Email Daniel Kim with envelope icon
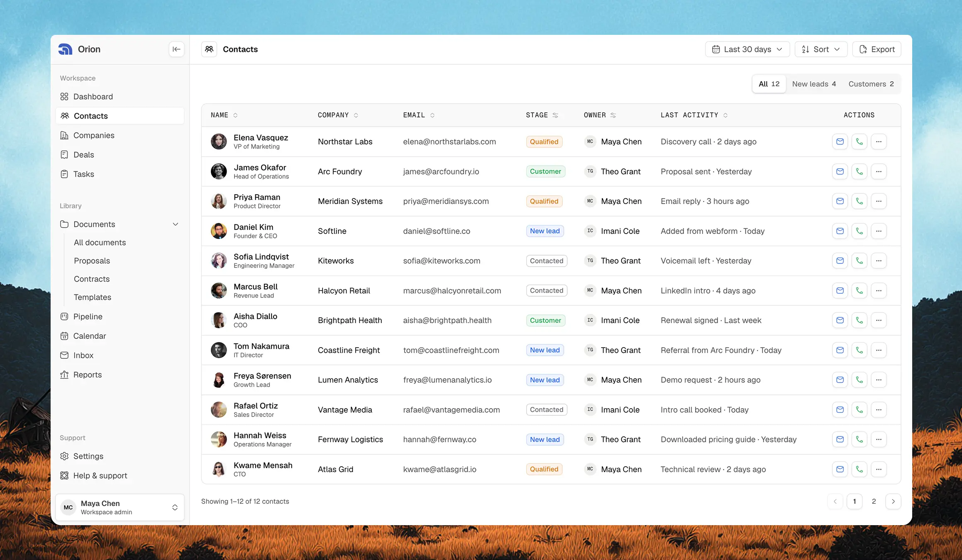This screenshot has height=560, width=962. coord(840,231)
